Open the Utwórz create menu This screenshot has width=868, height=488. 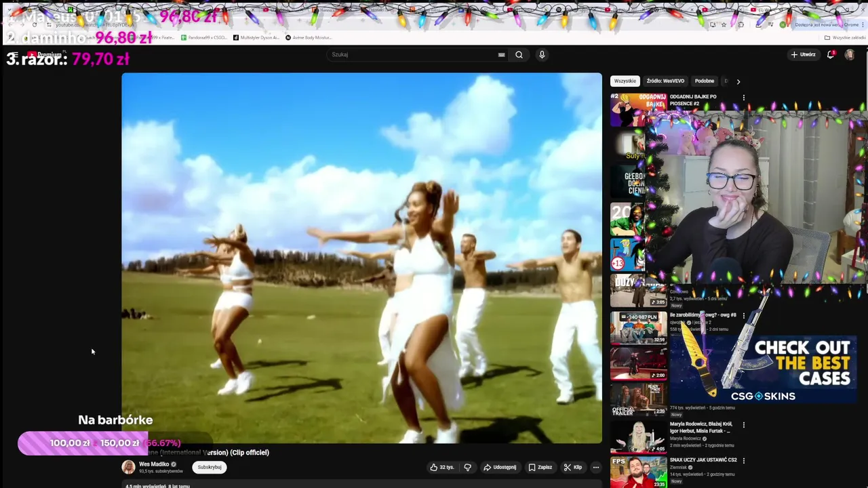tap(803, 55)
